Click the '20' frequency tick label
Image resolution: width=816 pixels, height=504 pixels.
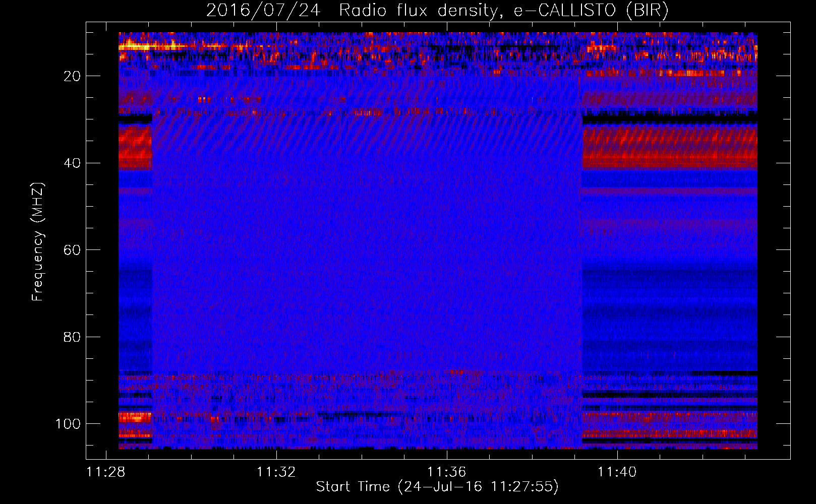point(73,76)
